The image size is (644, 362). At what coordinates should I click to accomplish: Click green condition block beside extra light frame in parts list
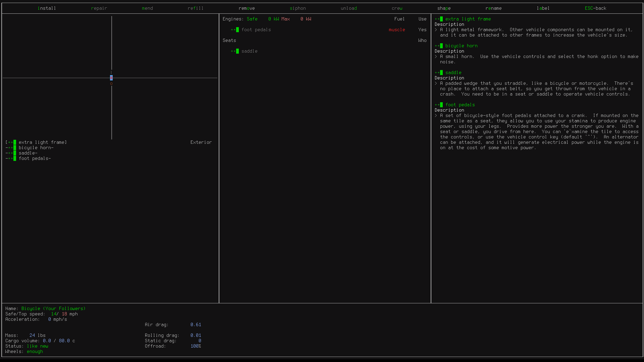click(x=15, y=142)
